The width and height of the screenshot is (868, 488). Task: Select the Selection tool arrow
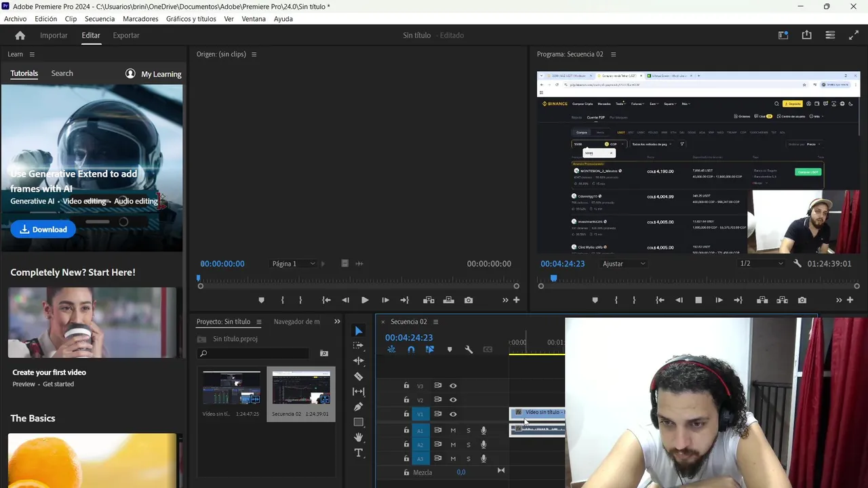pyautogui.click(x=359, y=331)
